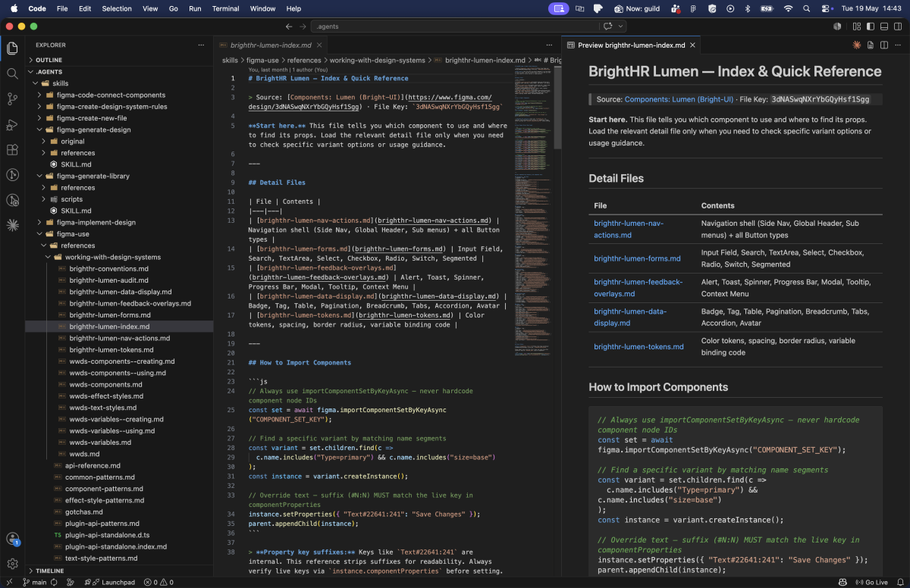
Task: Open the Go menu
Action: coord(174,8)
